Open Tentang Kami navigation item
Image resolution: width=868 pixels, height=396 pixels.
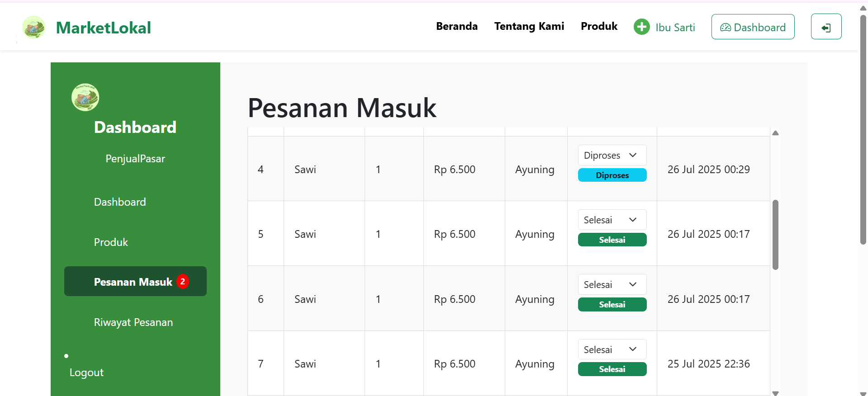pos(529,26)
